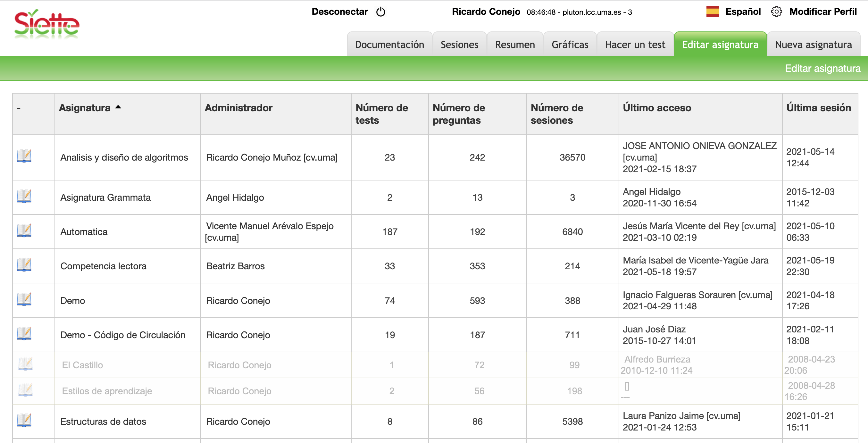Open edit icon for Estructuras de datos
Image resolution: width=868 pixels, height=443 pixels.
click(x=24, y=421)
